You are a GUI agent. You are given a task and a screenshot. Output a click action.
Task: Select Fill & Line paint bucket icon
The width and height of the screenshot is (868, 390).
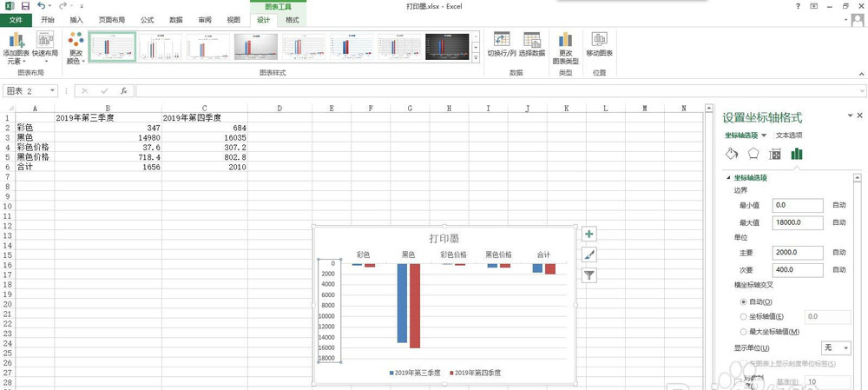(x=731, y=154)
